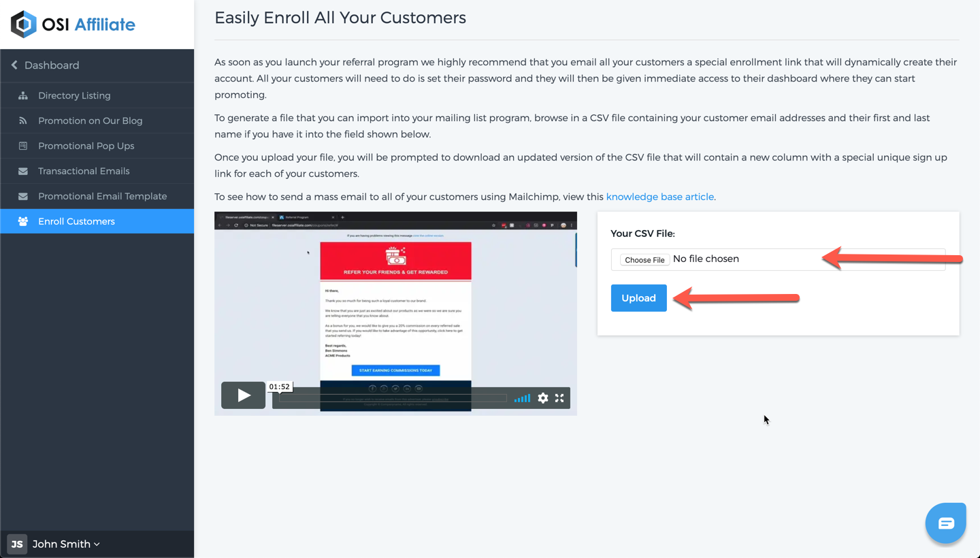The image size is (980, 558).
Task: Select Directory Listing in the sidebar
Action: click(x=97, y=95)
